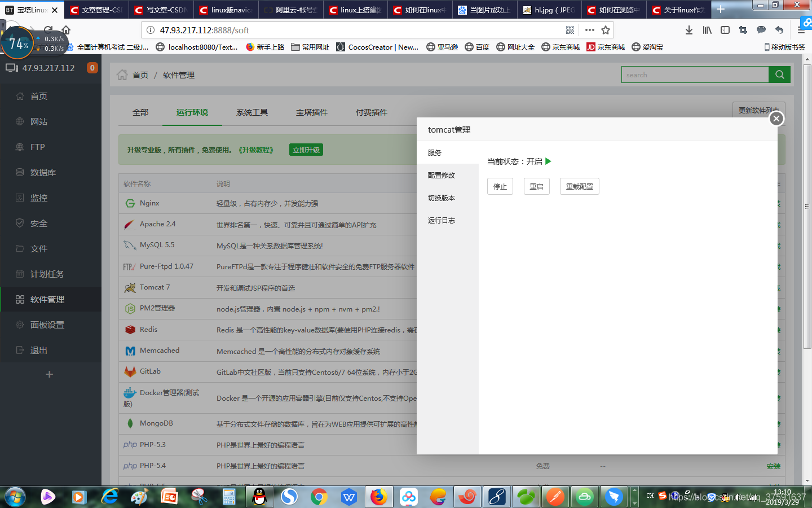The image size is (812, 508).
Task: Click the plus icon below the sidebar menu
Action: click(50, 374)
